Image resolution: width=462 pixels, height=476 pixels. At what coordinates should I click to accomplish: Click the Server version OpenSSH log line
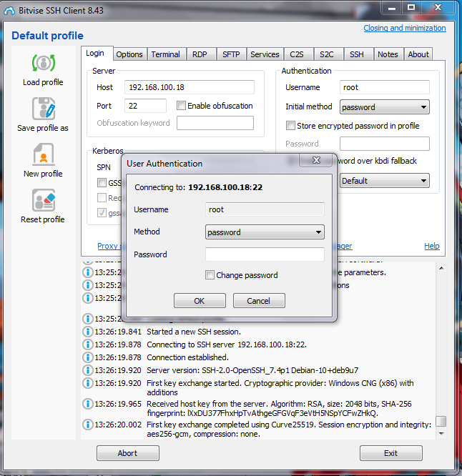coord(252,370)
